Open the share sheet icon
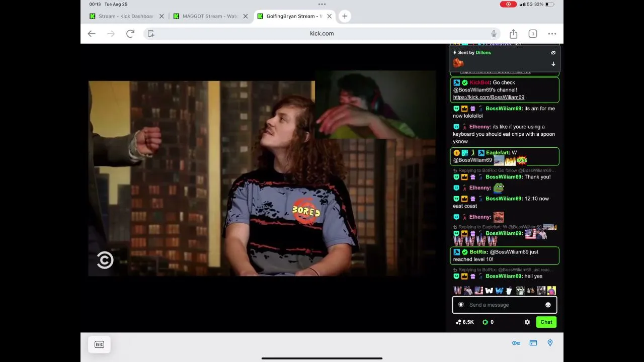 click(513, 34)
